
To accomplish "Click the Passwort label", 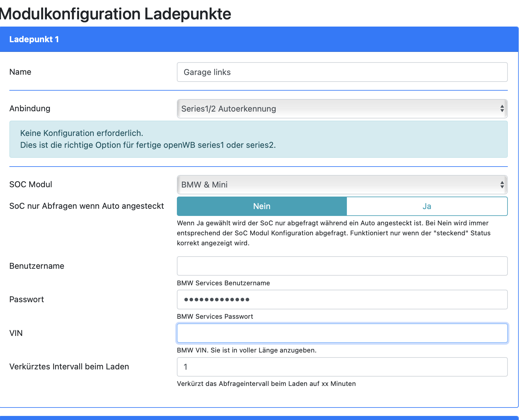I will (x=27, y=299).
